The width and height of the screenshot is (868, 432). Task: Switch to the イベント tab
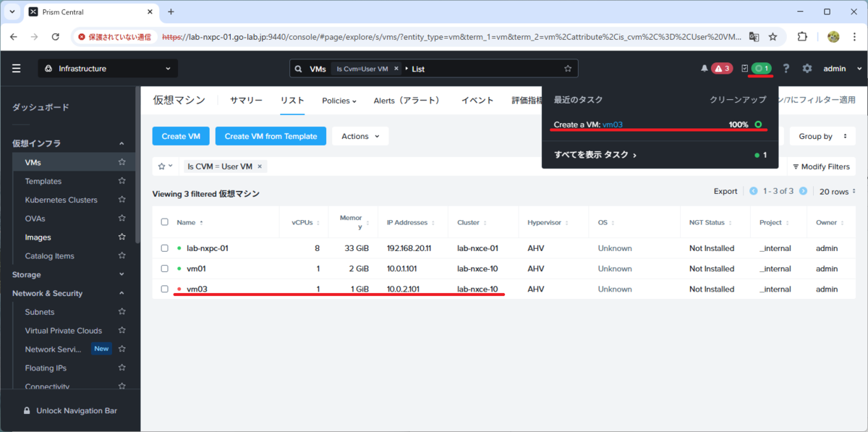[477, 101]
